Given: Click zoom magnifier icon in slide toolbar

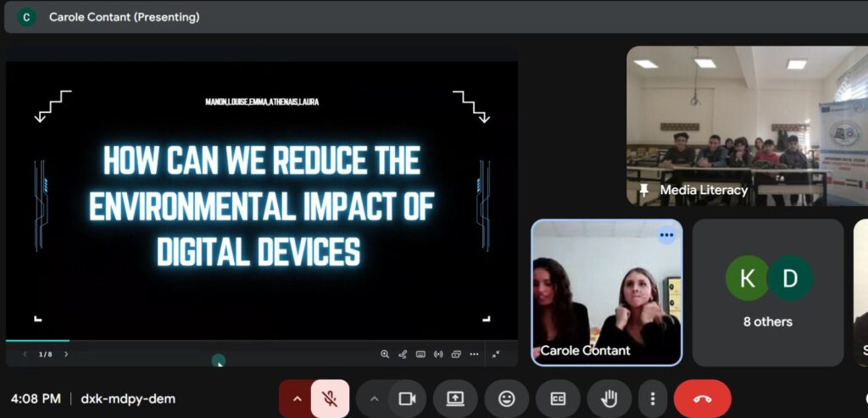Looking at the screenshot, I should [385, 354].
